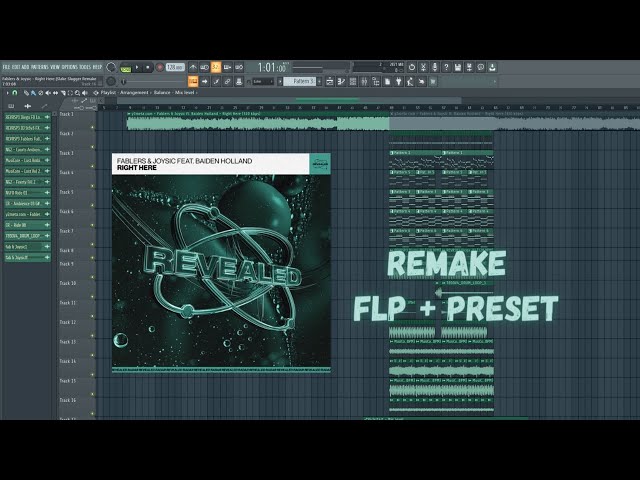Select the playlist zoom magnifier tool
The height and width of the screenshot is (480, 640).
(77, 93)
